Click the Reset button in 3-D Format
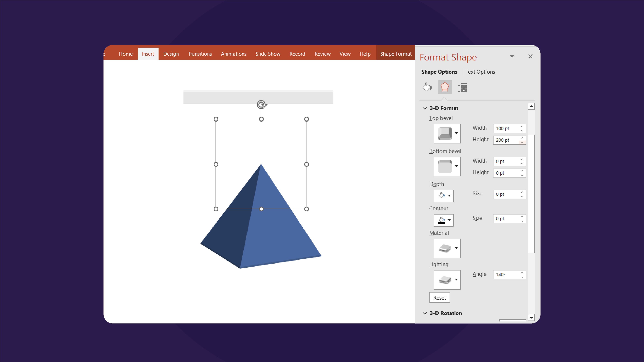The width and height of the screenshot is (644, 362). pyautogui.click(x=440, y=297)
